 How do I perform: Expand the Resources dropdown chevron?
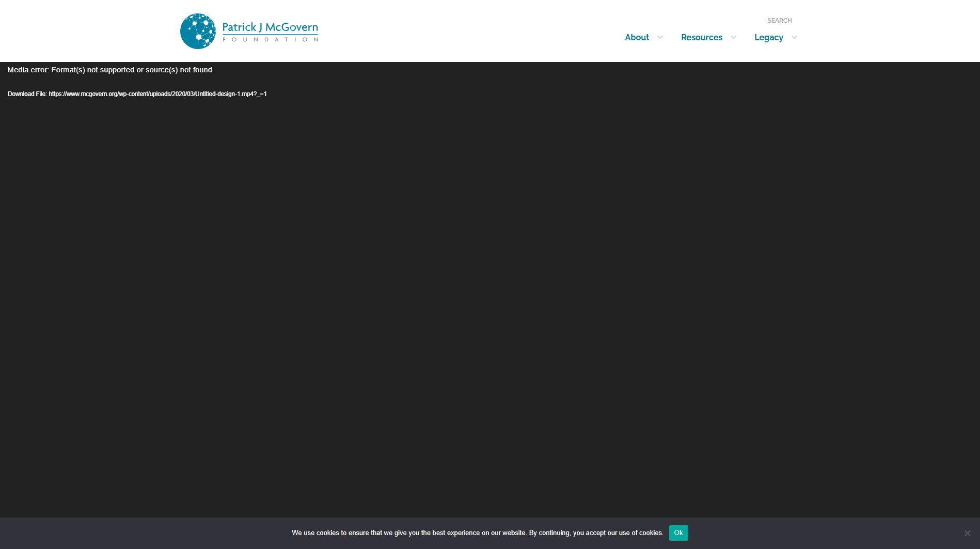pyautogui.click(x=734, y=38)
